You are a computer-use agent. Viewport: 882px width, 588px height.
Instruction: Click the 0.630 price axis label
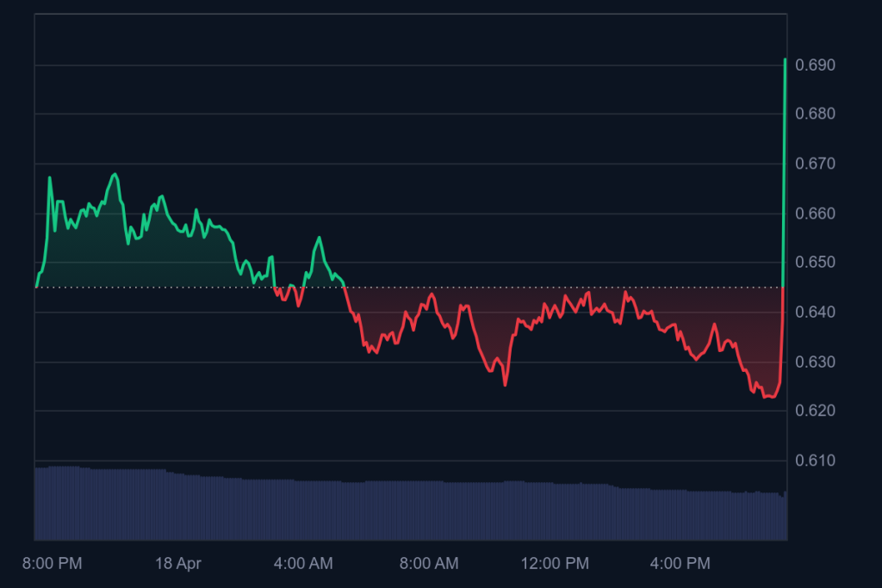[815, 362]
